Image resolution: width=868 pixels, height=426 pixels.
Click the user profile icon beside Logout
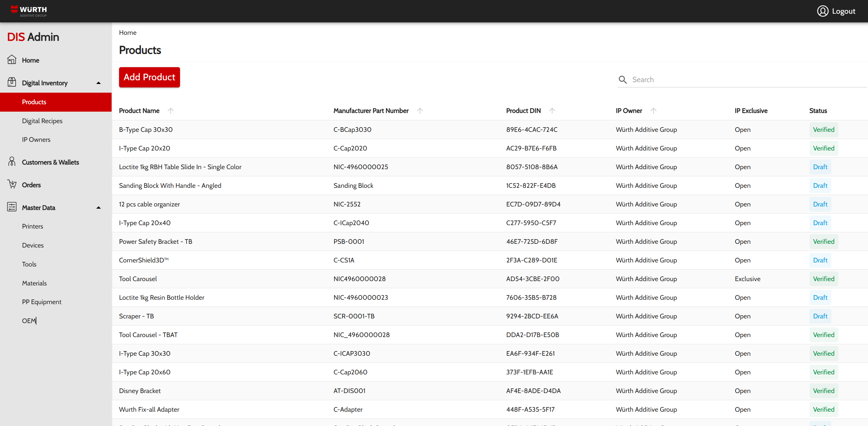point(823,11)
